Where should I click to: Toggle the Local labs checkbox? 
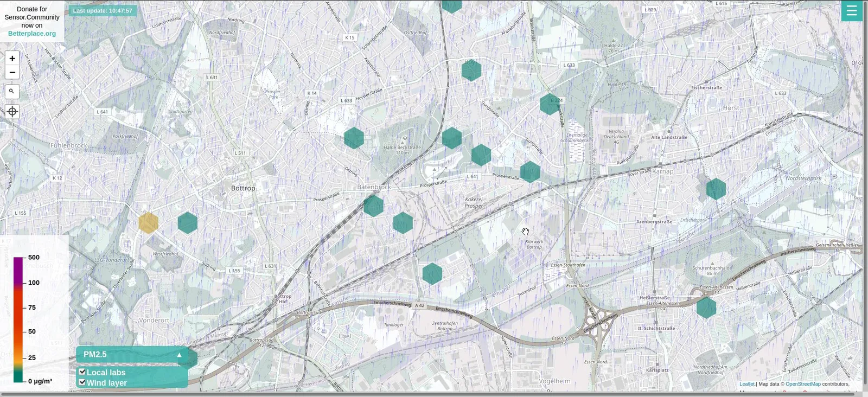(x=82, y=372)
